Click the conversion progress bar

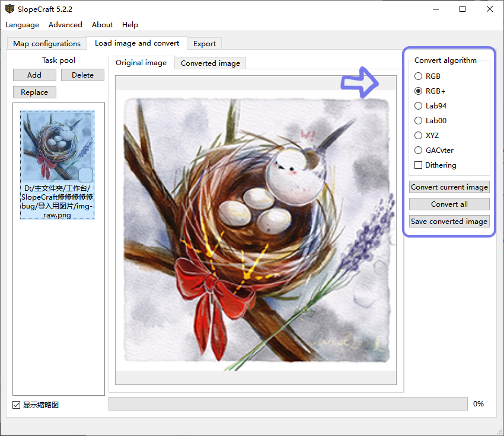click(x=288, y=404)
